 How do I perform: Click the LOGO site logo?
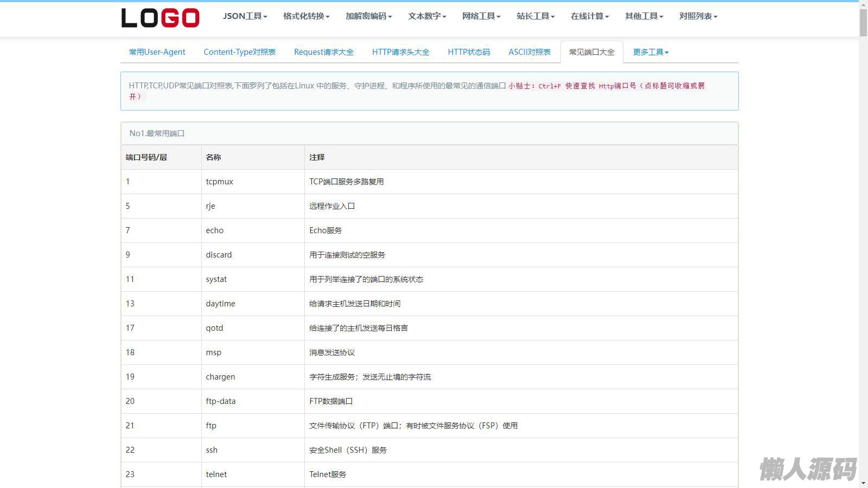(160, 17)
